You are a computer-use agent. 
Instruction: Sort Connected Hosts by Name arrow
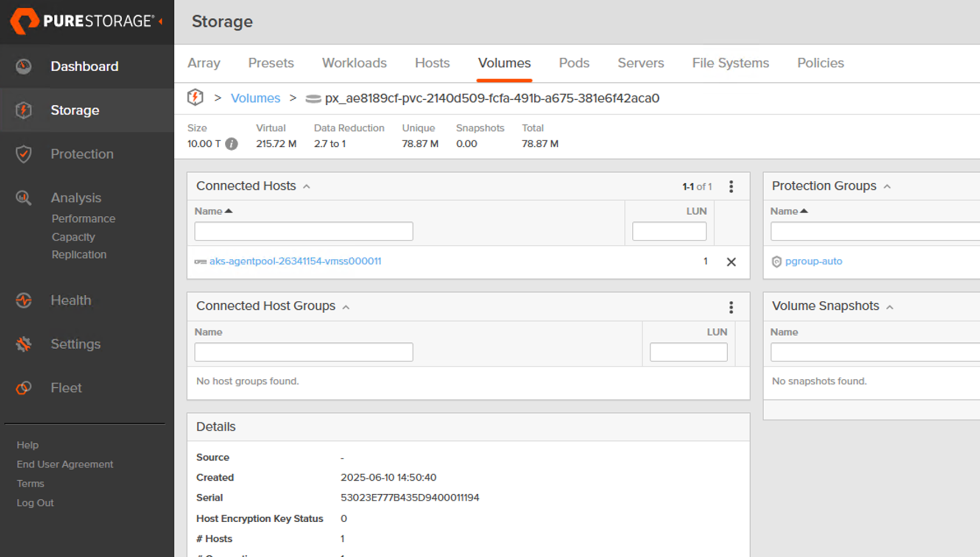(229, 211)
